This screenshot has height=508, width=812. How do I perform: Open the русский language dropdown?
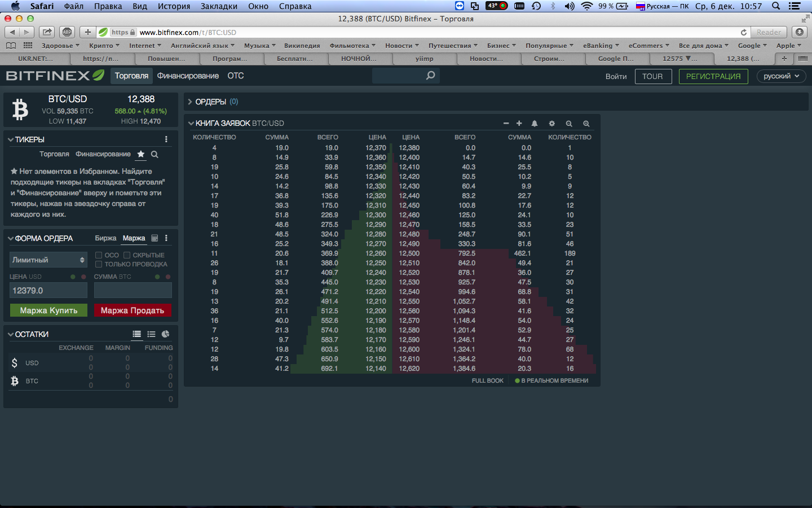coord(781,76)
